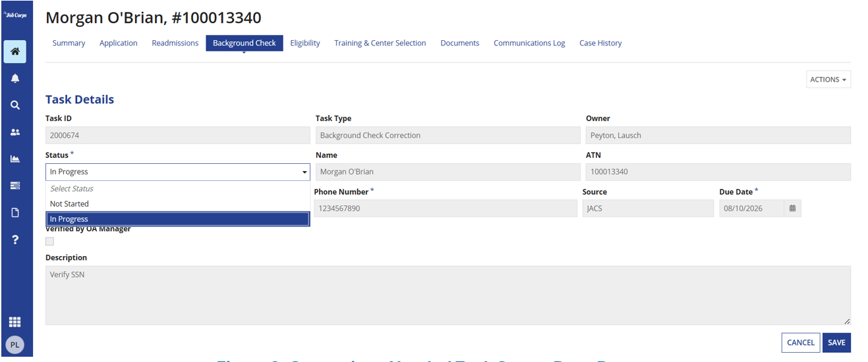Click the Task ID field 2000674
Viewport: 868px width, 362px height.
(x=178, y=136)
